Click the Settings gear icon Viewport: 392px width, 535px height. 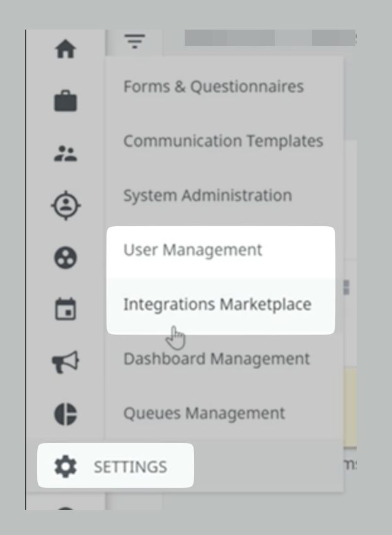66,466
